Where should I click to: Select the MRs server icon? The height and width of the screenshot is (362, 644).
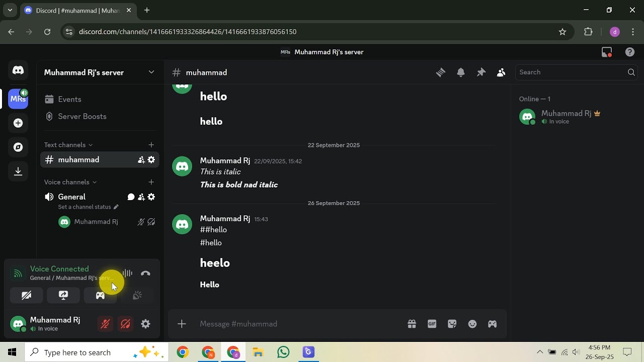point(18,99)
